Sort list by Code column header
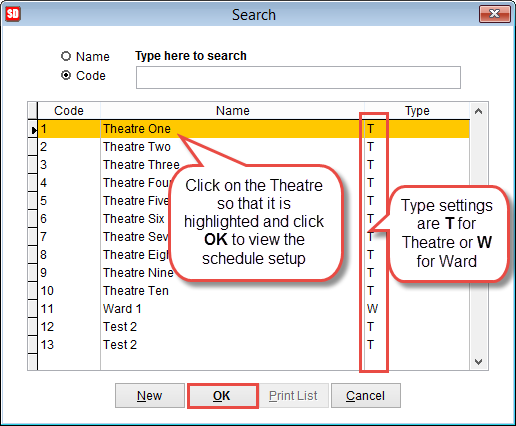This screenshot has width=516, height=426. click(x=69, y=111)
